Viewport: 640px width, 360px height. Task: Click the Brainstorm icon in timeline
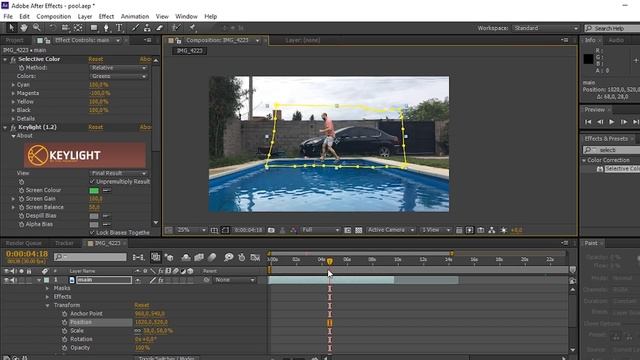point(229,257)
